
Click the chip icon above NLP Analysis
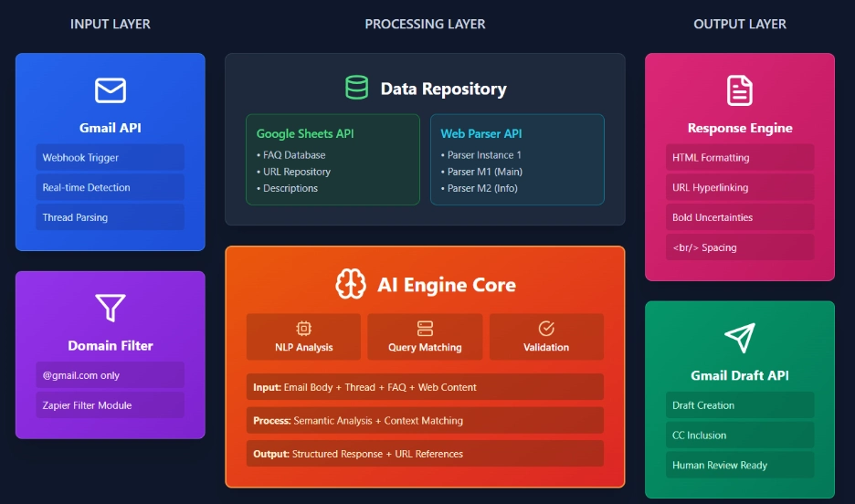(303, 329)
